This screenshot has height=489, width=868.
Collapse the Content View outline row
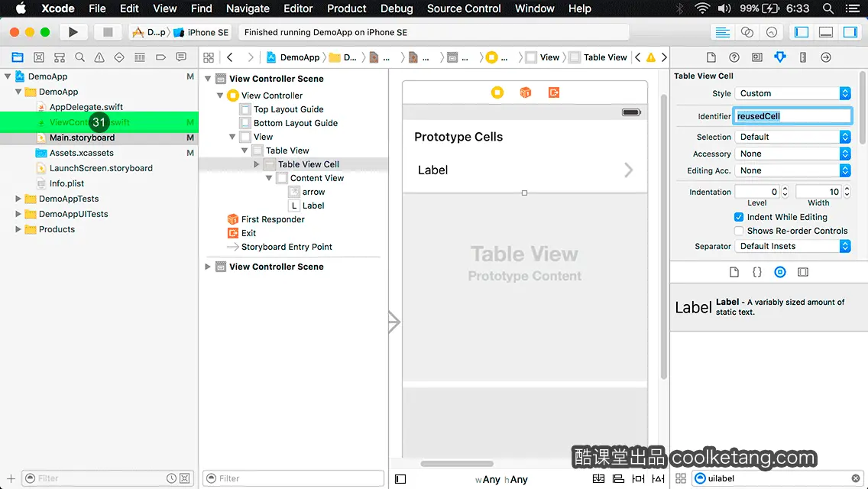coord(268,178)
